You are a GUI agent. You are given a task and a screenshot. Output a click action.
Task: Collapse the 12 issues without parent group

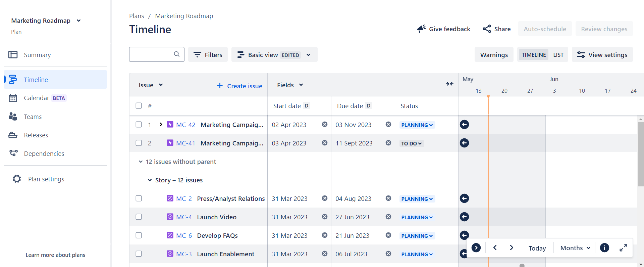coord(141,162)
